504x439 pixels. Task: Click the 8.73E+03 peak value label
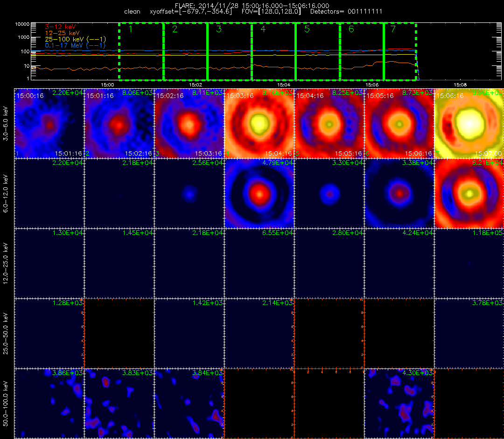click(x=417, y=92)
